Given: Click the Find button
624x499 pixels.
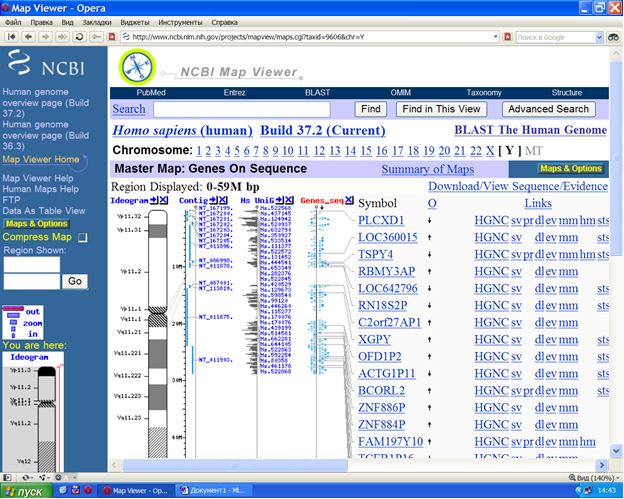Looking at the screenshot, I should pyautogui.click(x=370, y=109).
